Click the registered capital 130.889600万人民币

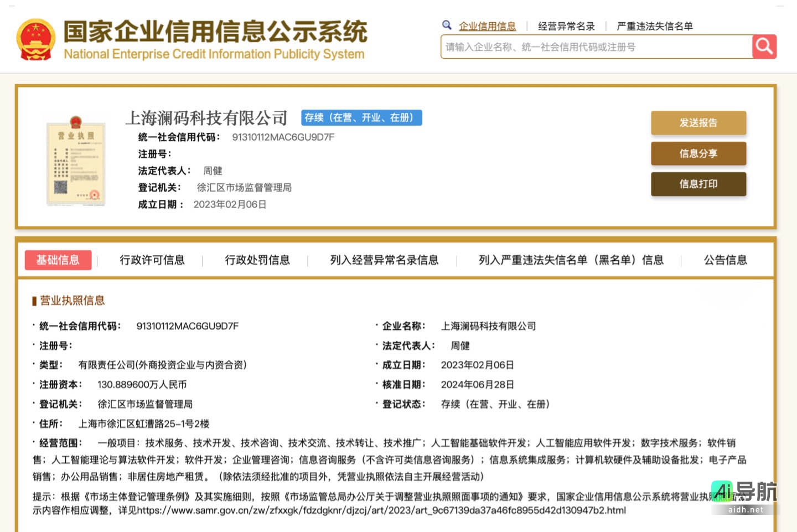pos(142,384)
